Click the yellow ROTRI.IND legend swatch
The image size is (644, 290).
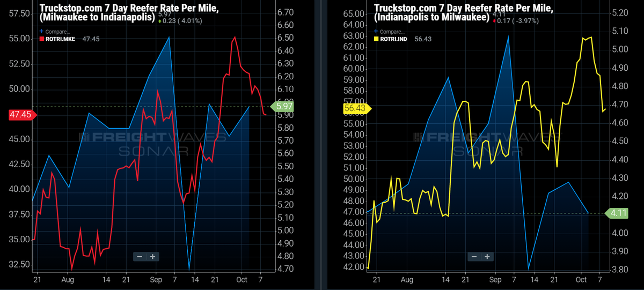point(377,39)
